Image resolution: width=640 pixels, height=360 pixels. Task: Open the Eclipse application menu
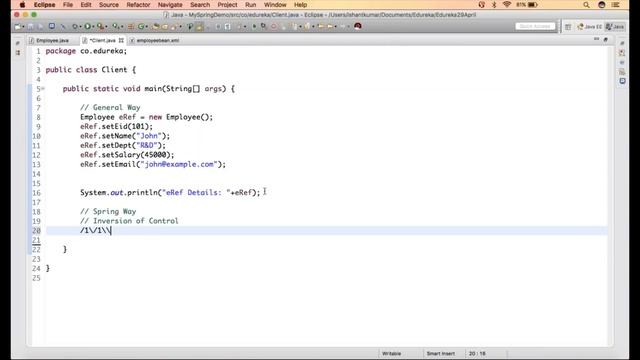pyautogui.click(x=44, y=5)
